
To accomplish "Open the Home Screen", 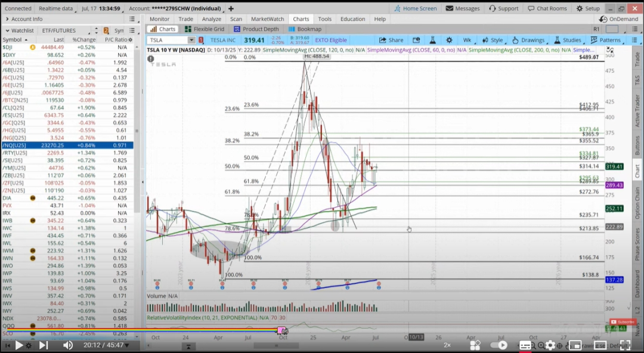I will pyautogui.click(x=416, y=8).
